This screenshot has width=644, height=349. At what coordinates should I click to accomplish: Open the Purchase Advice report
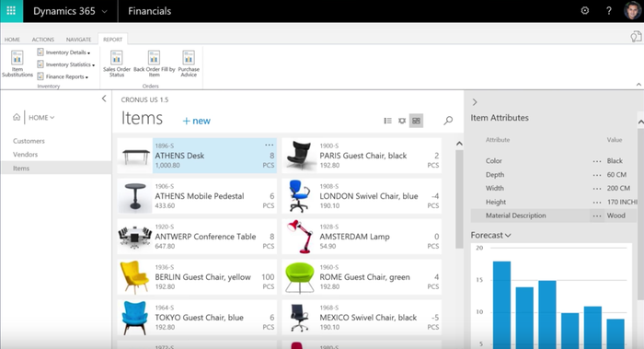point(189,64)
